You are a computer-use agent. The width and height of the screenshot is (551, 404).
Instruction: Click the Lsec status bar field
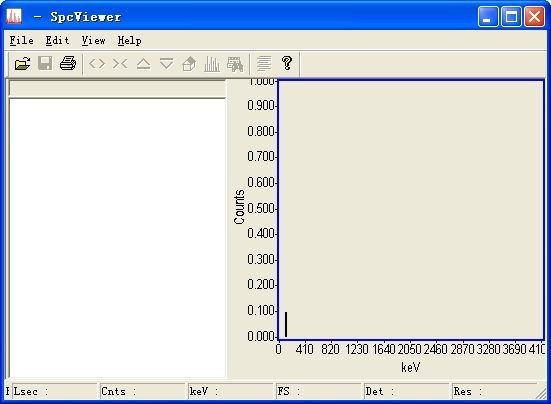(x=54, y=391)
